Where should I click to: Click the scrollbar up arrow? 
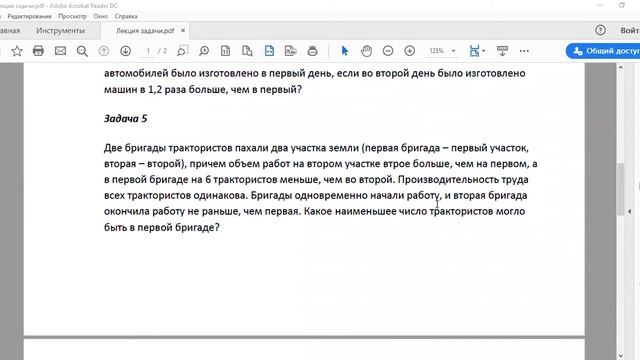(620, 68)
